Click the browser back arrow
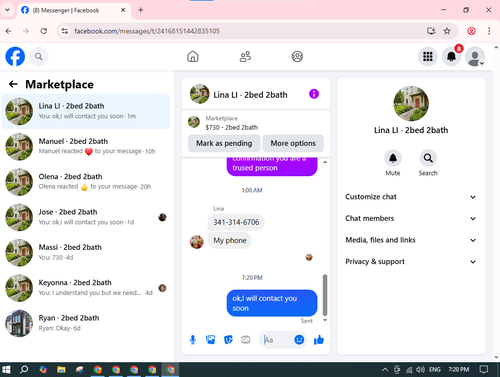Screen dimensions: 500x377 [x=9, y=31]
